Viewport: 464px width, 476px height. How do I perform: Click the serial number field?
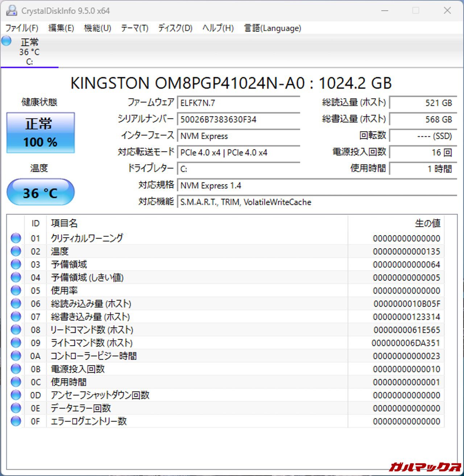[x=239, y=120]
